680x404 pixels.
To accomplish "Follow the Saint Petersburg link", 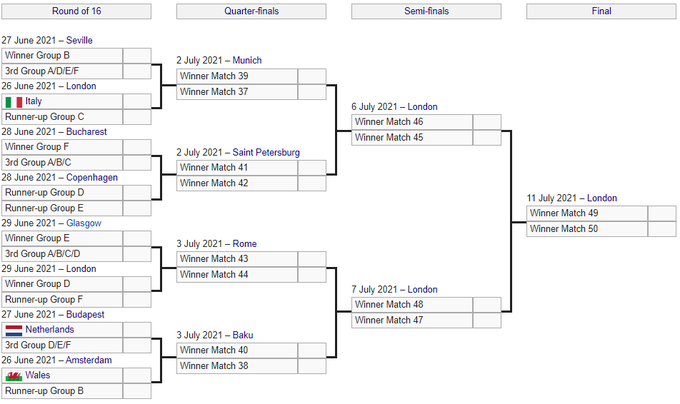I will [266, 152].
